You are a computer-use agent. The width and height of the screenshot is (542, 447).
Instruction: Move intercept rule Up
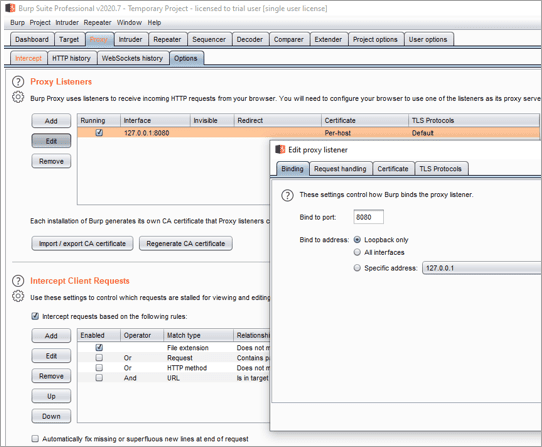[51, 396]
